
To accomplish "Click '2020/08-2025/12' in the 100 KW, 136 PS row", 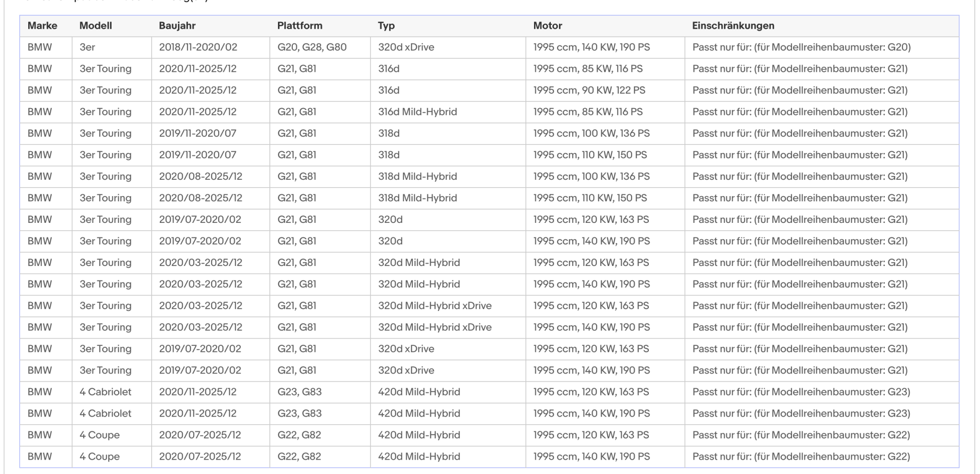I will coord(200,176).
